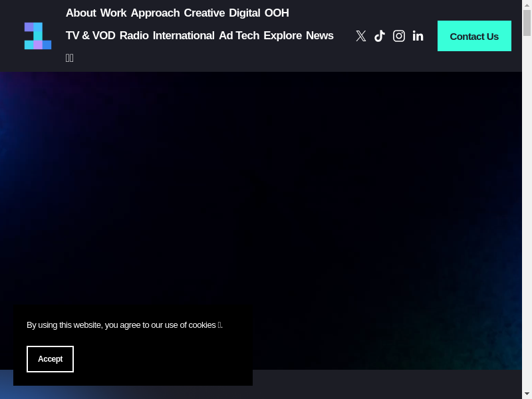Go to the International section
The image size is (532, 399).
184,35
